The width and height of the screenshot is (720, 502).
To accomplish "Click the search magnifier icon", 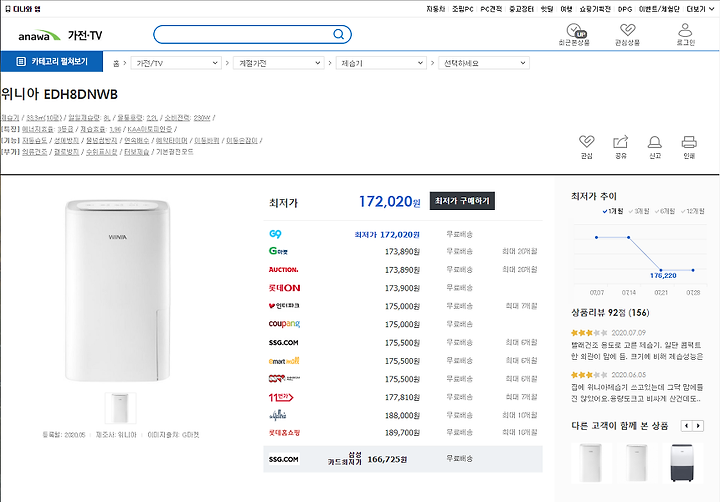I will point(338,34).
